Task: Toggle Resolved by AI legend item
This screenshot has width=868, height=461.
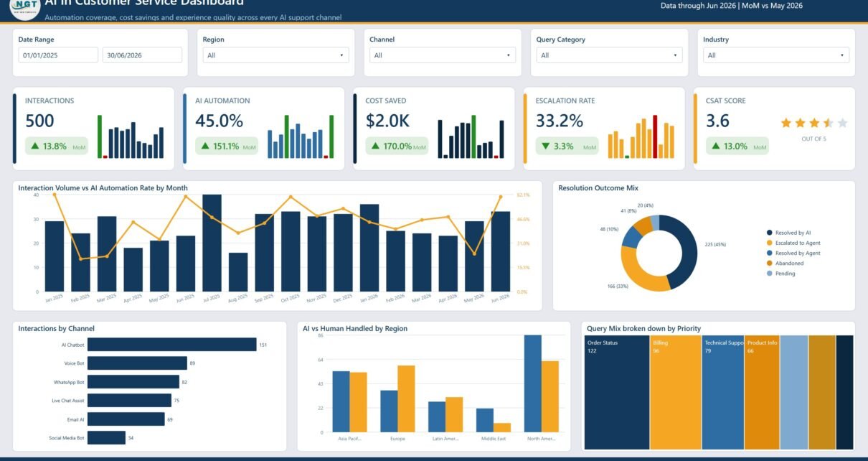Action: (x=793, y=233)
